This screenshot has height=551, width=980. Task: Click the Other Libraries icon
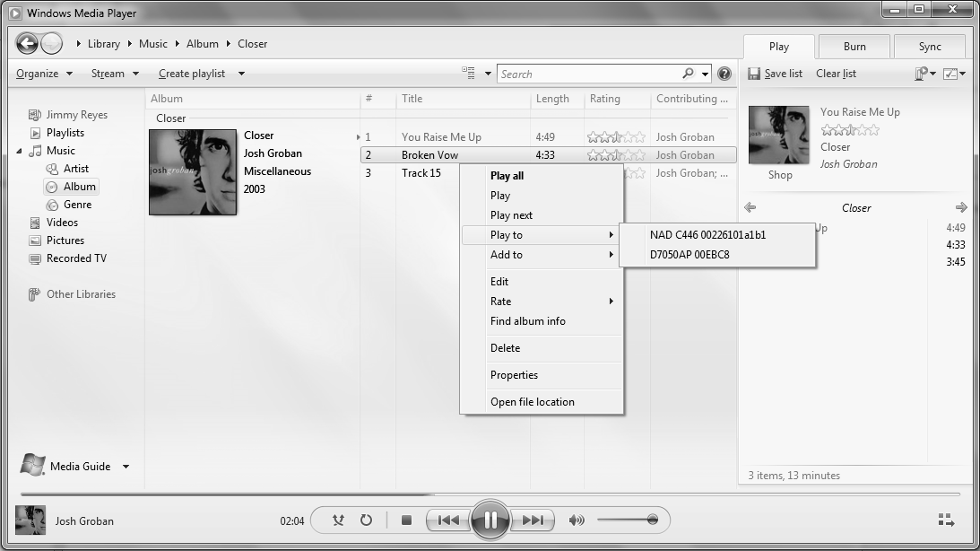tap(34, 294)
